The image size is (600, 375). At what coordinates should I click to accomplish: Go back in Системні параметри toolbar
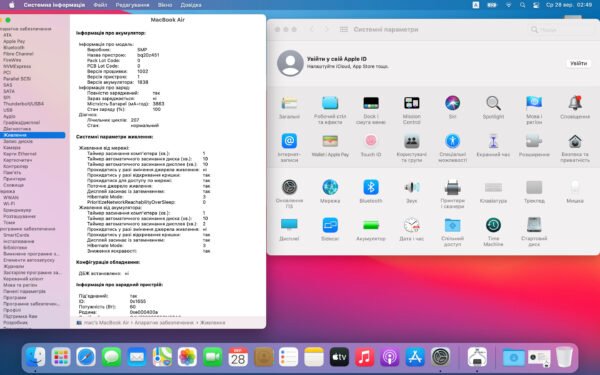coord(312,29)
